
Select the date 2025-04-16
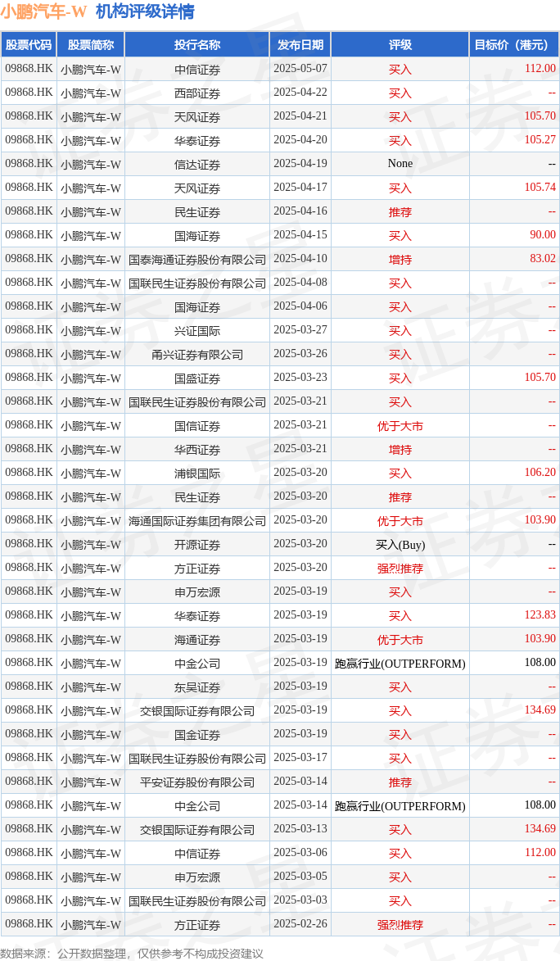(300, 211)
